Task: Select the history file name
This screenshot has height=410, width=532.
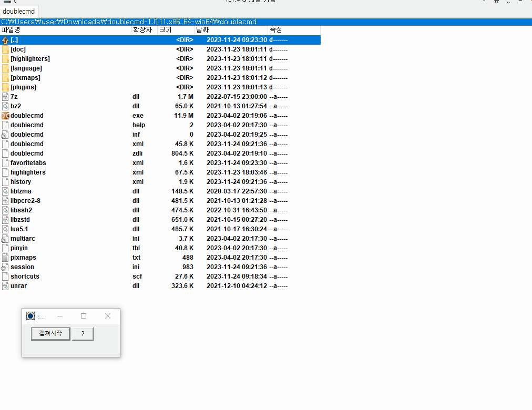Action: [21, 182]
